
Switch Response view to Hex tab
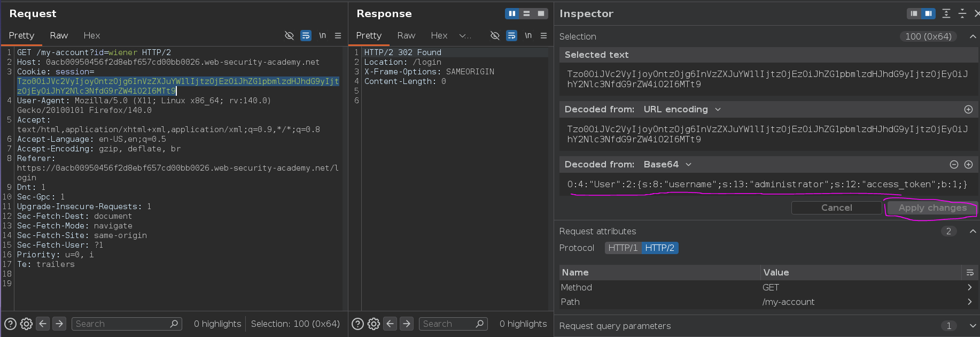(x=439, y=35)
